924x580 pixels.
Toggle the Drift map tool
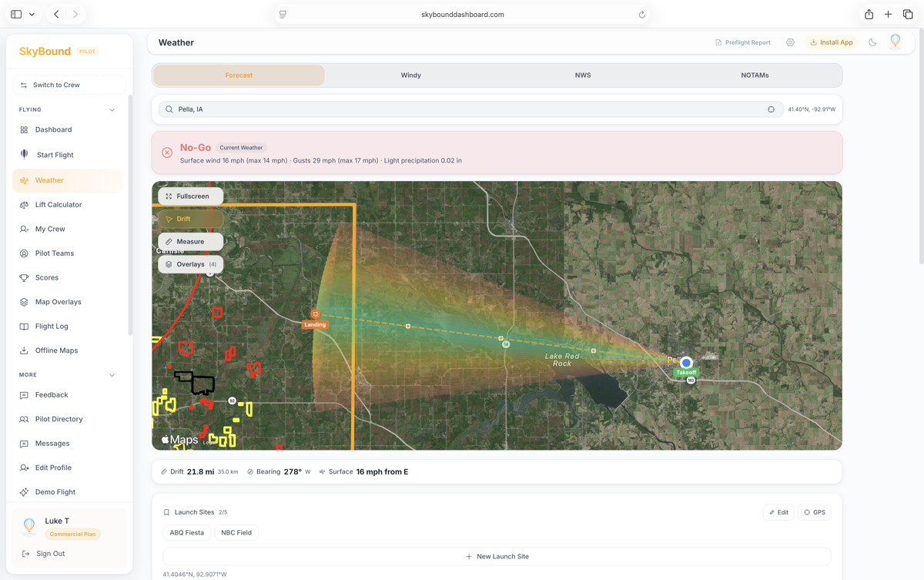[190, 219]
